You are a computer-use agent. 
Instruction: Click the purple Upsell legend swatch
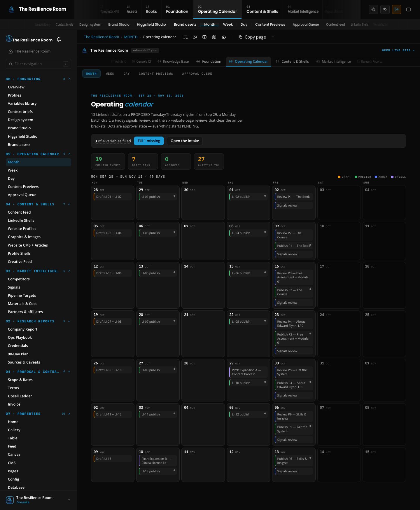[x=392, y=177]
